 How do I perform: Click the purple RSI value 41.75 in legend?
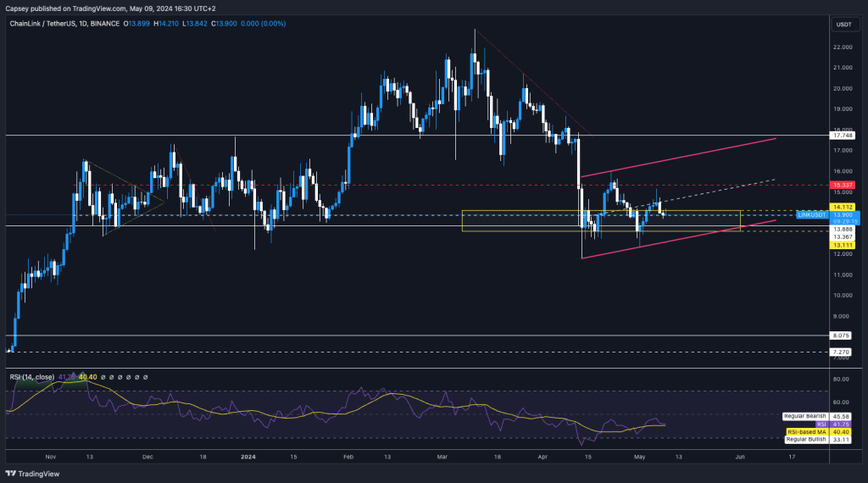coord(66,377)
